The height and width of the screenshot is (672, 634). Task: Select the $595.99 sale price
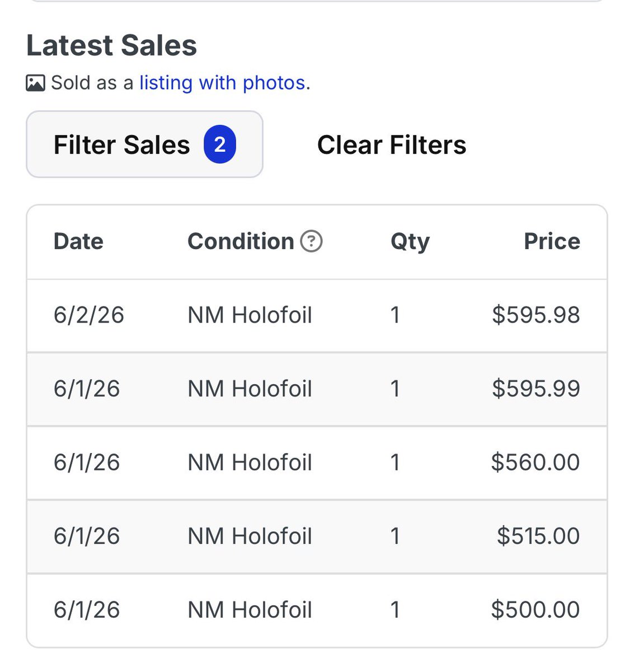[536, 389]
